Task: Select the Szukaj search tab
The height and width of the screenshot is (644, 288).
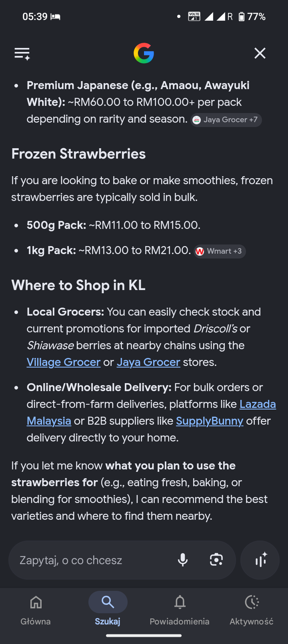Action: click(108, 610)
